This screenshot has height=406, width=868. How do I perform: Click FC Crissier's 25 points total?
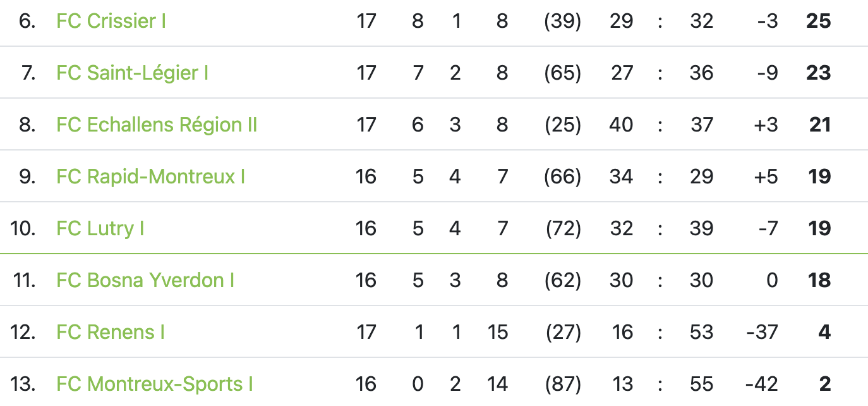coord(818,22)
